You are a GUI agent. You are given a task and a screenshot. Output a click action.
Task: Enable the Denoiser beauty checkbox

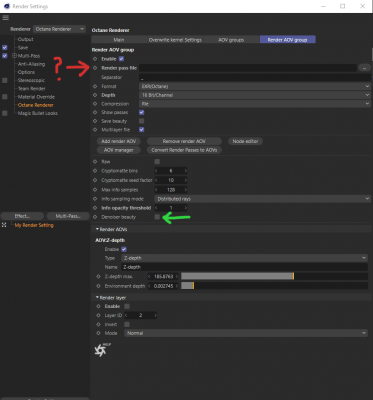pos(157,217)
